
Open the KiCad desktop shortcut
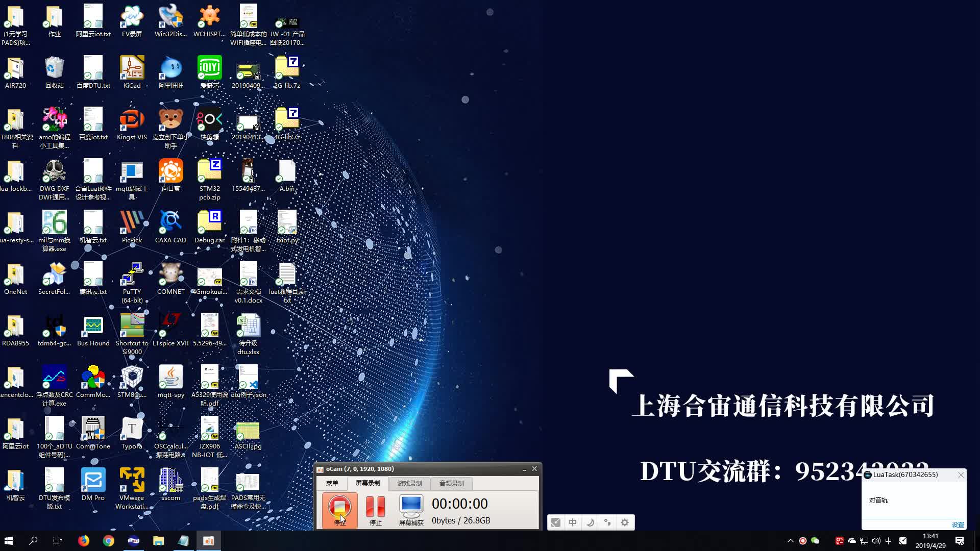click(x=132, y=72)
